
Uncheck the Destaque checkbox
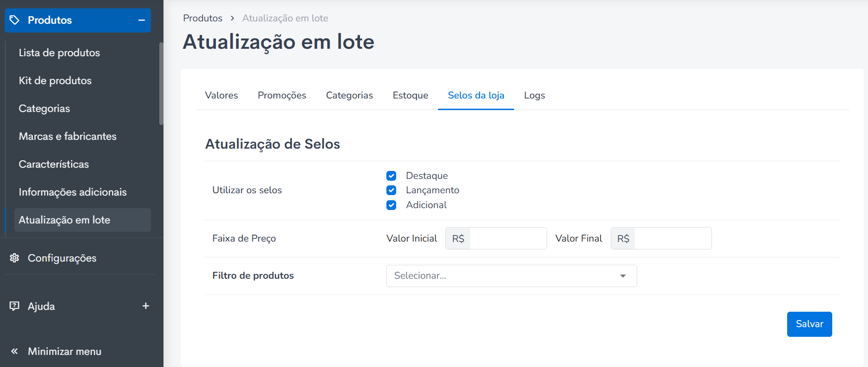point(392,176)
